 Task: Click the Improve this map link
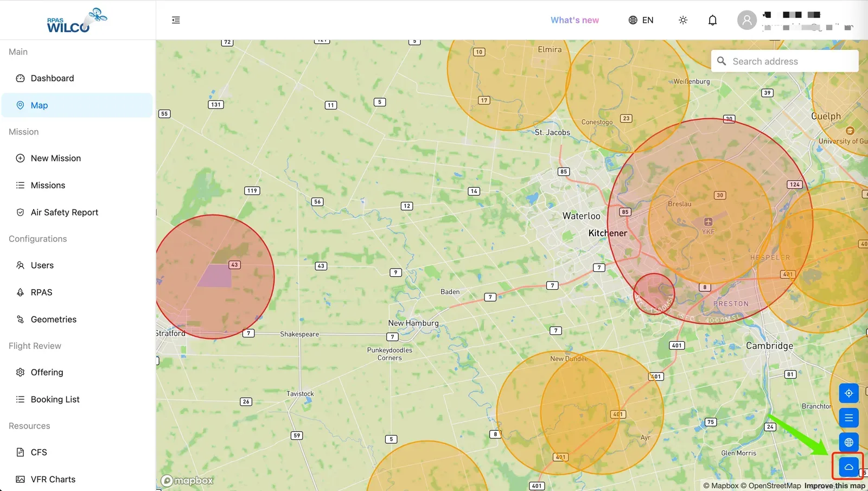(835, 486)
